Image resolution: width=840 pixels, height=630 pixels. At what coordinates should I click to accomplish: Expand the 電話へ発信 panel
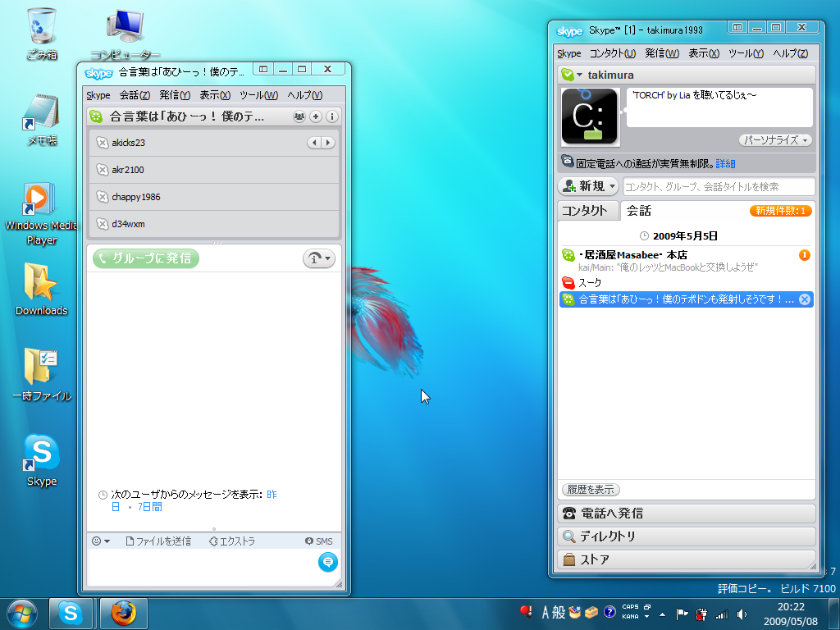[687, 514]
